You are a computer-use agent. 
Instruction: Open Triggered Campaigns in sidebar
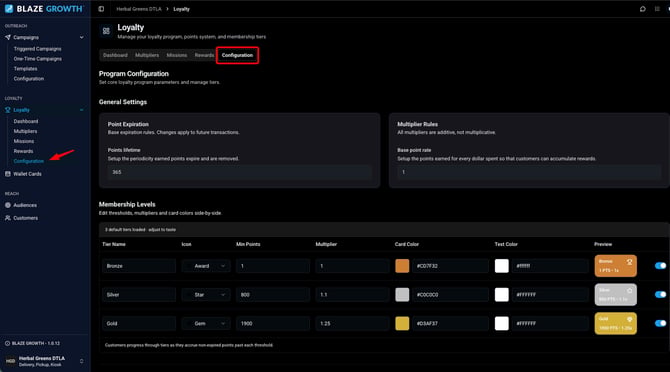pos(37,49)
